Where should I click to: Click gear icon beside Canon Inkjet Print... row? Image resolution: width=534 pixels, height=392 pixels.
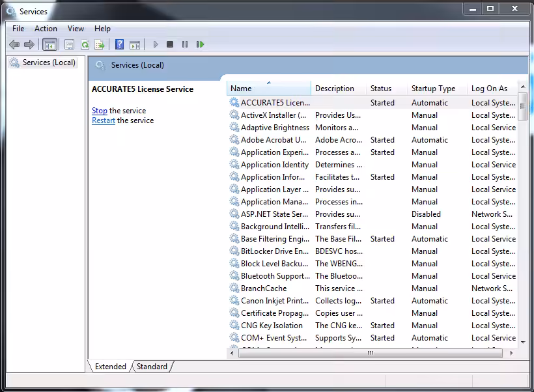click(234, 300)
